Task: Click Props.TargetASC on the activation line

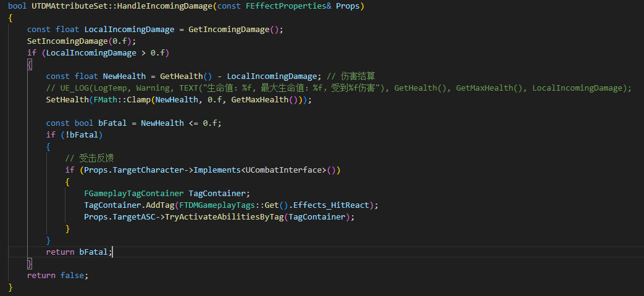Action: (120, 217)
